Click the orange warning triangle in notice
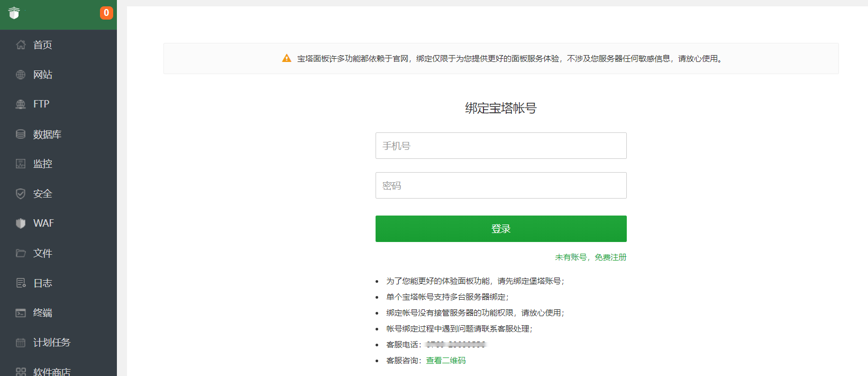 click(x=287, y=58)
